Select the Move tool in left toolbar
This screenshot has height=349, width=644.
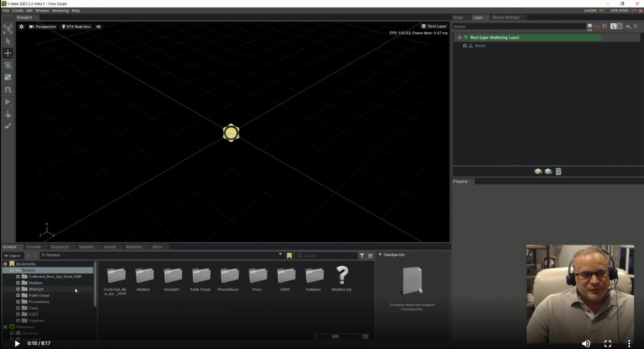click(x=8, y=53)
